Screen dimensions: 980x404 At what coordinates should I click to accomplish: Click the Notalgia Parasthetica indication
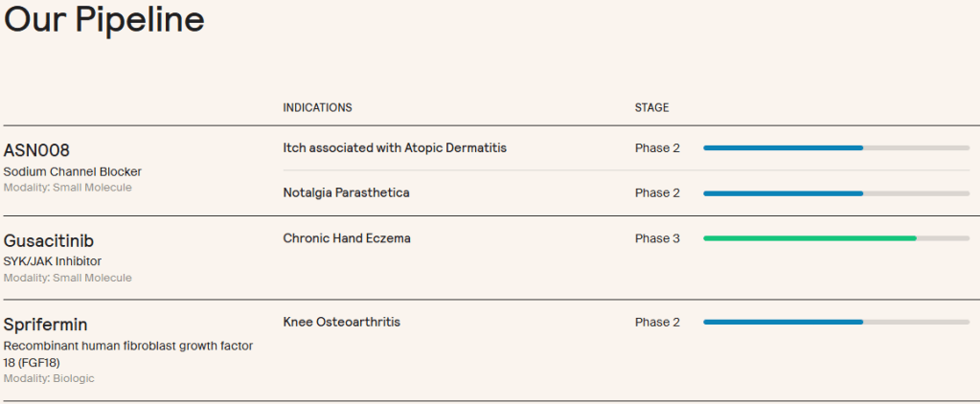(x=346, y=193)
